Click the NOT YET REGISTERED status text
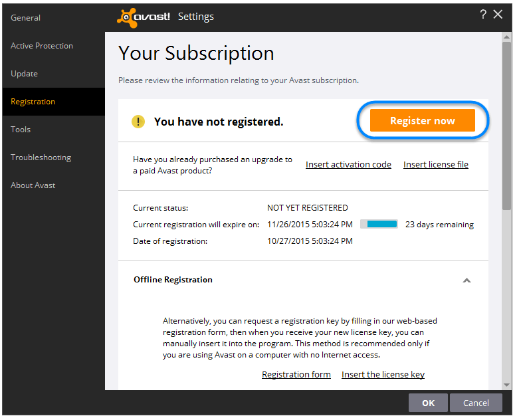517x420 pixels. (x=308, y=208)
